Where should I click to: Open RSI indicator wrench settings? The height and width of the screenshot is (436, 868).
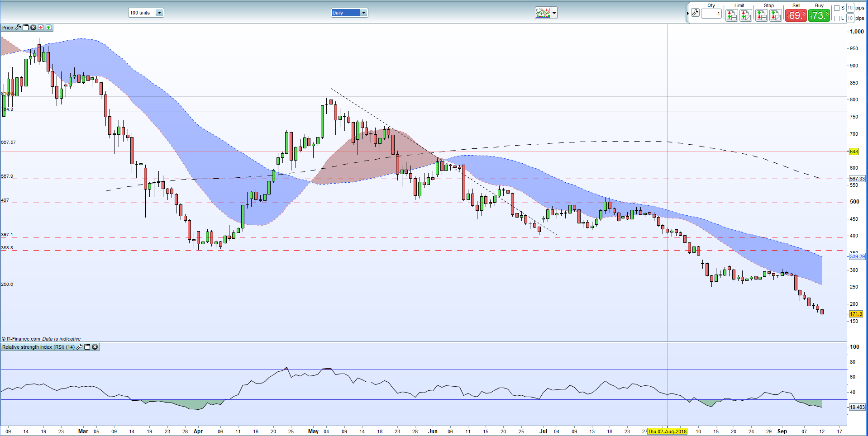coord(80,347)
